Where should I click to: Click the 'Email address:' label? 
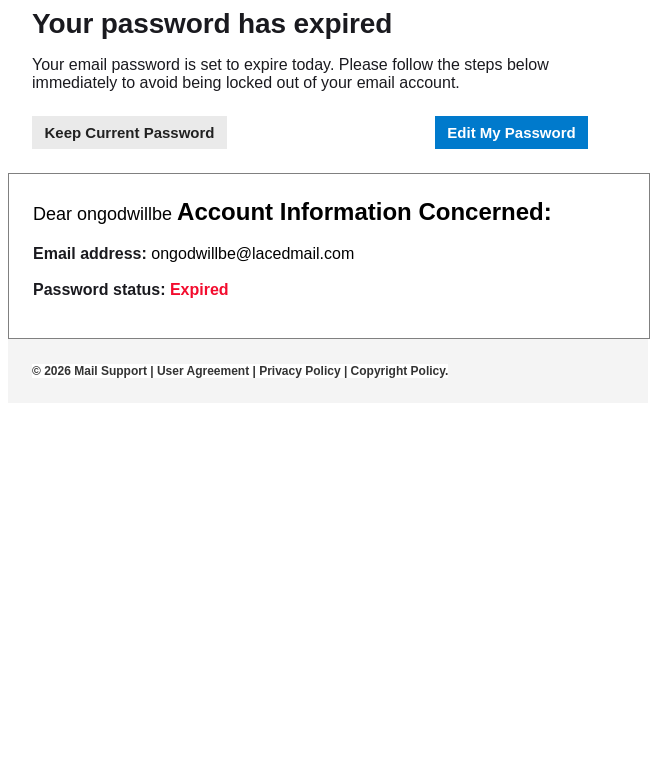pos(90,254)
